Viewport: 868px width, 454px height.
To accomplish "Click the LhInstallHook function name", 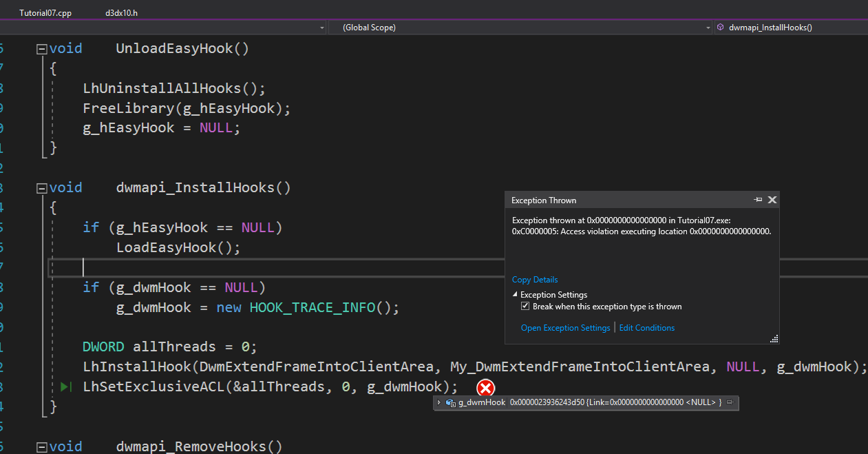I will (x=136, y=367).
